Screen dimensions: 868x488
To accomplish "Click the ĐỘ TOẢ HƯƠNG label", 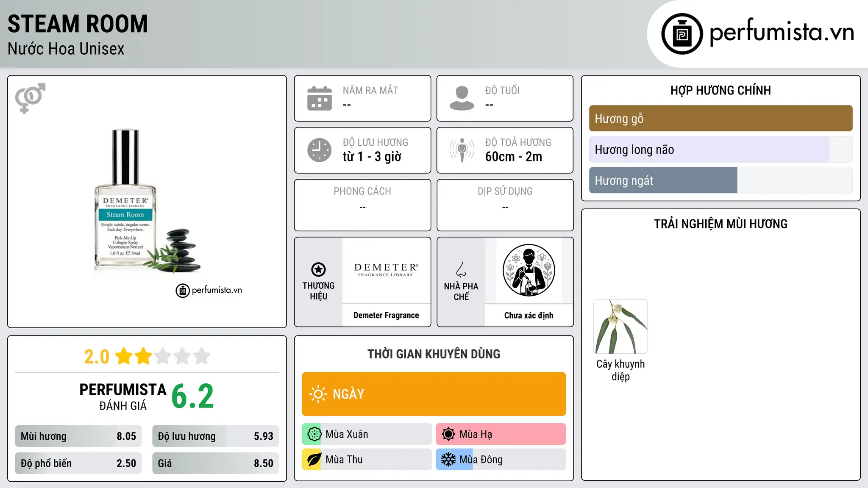I will (x=518, y=142).
